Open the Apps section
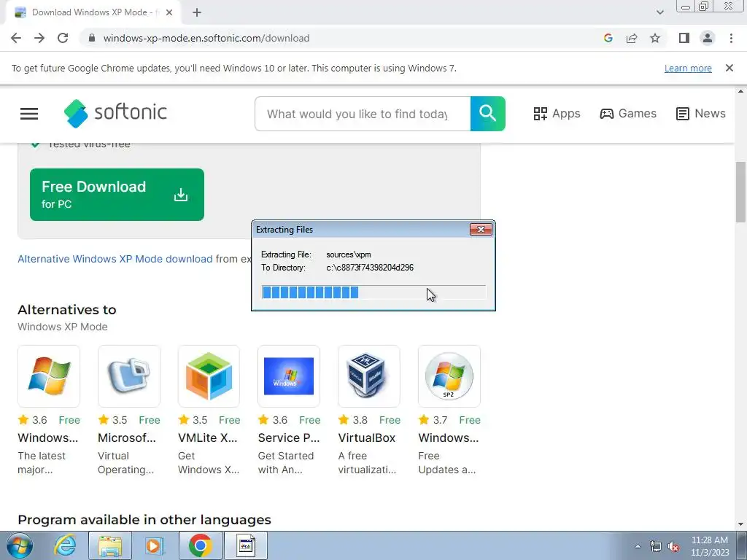Image resolution: width=747 pixels, height=560 pixels. (x=557, y=113)
